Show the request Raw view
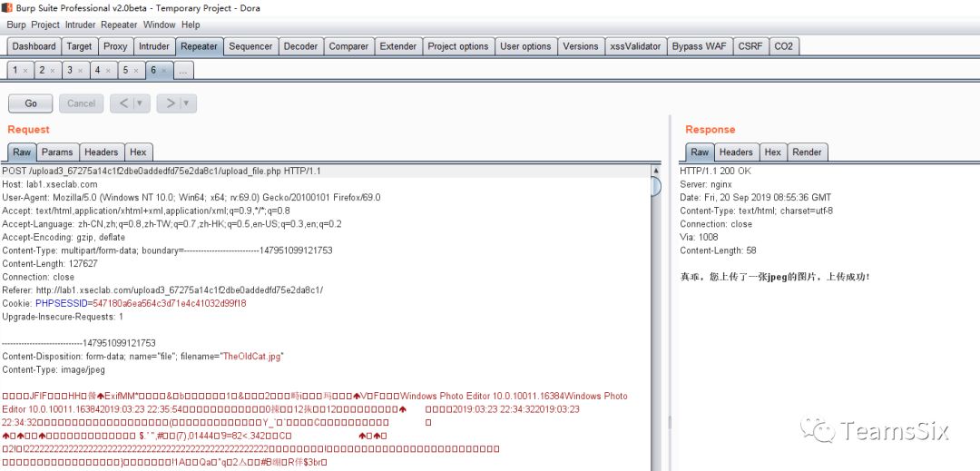Screen dimensions: 980x471 click(x=22, y=152)
